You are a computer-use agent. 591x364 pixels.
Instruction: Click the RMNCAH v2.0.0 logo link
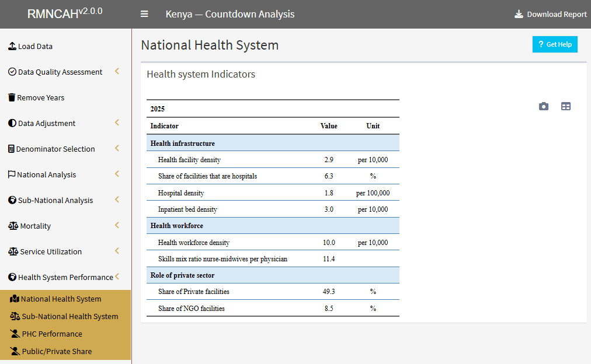pyautogui.click(x=65, y=13)
